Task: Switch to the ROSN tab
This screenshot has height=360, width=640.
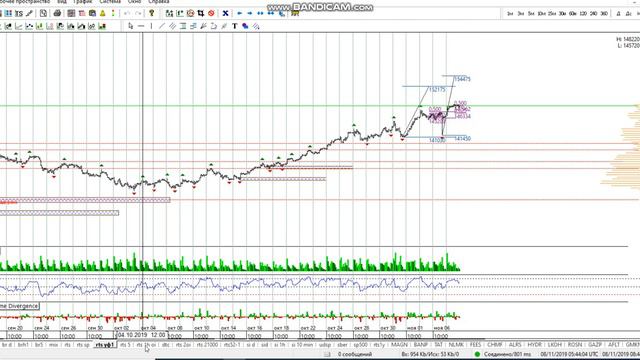Action: pyautogui.click(x=575, y=345)
